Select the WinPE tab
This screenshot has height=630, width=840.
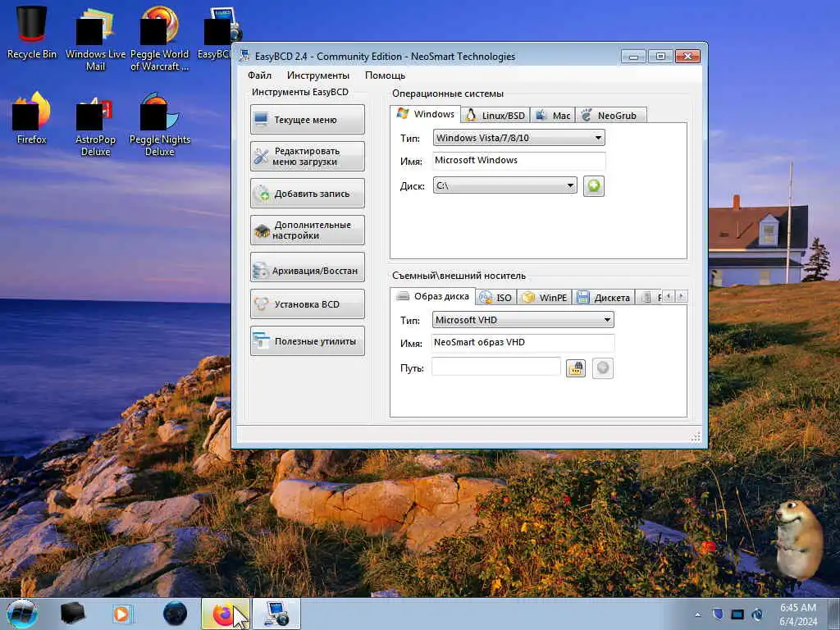pyautogui.click(x=545, y=297)
